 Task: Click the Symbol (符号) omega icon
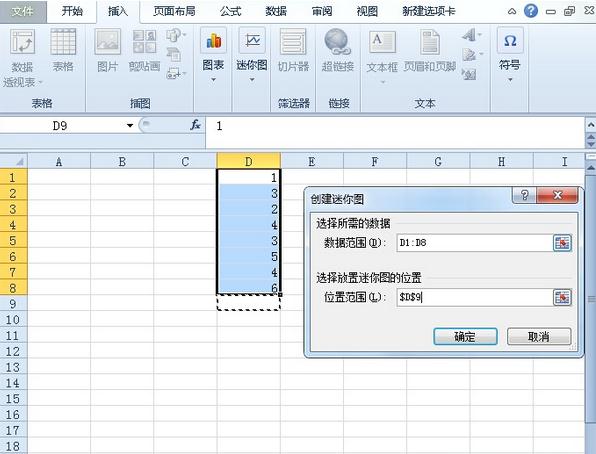click(510, 40)
